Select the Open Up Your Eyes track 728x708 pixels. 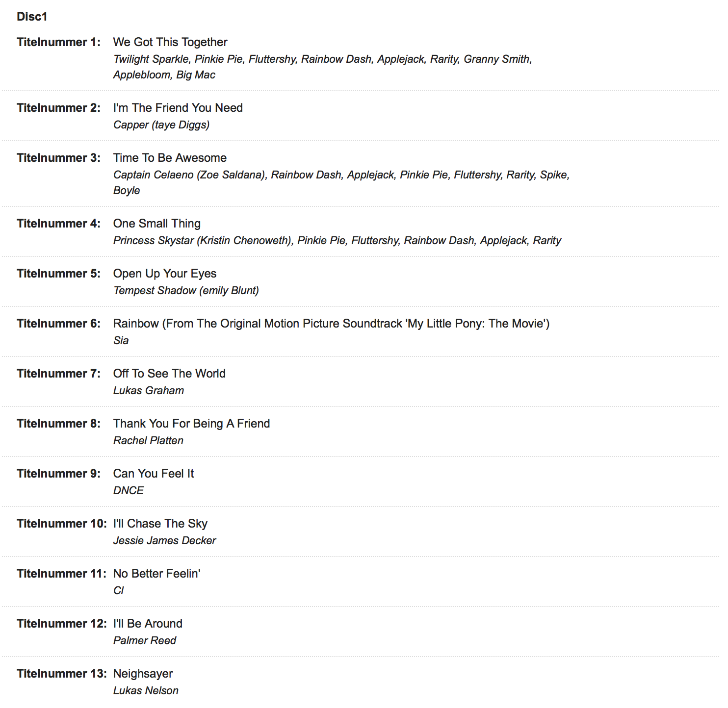point(164,274)
